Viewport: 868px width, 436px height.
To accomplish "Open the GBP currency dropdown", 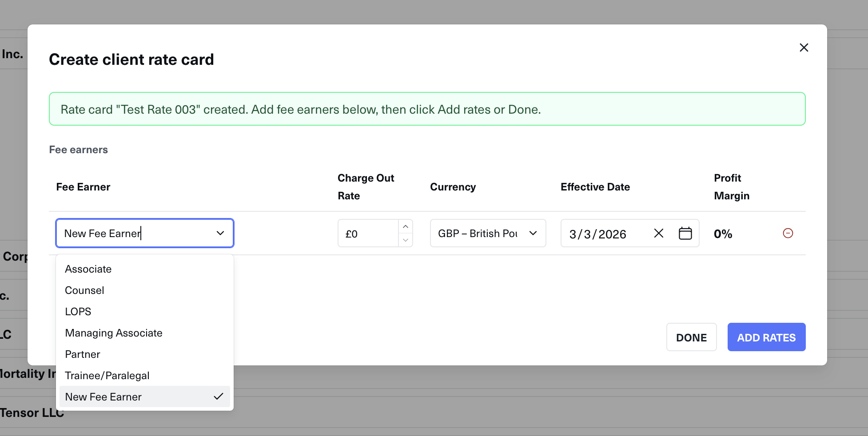I will (x=487, y=233).
